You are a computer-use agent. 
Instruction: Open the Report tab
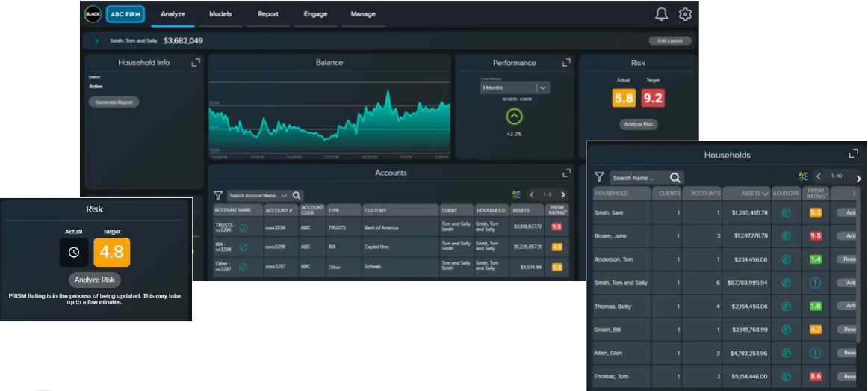click(x=268, y=14)
